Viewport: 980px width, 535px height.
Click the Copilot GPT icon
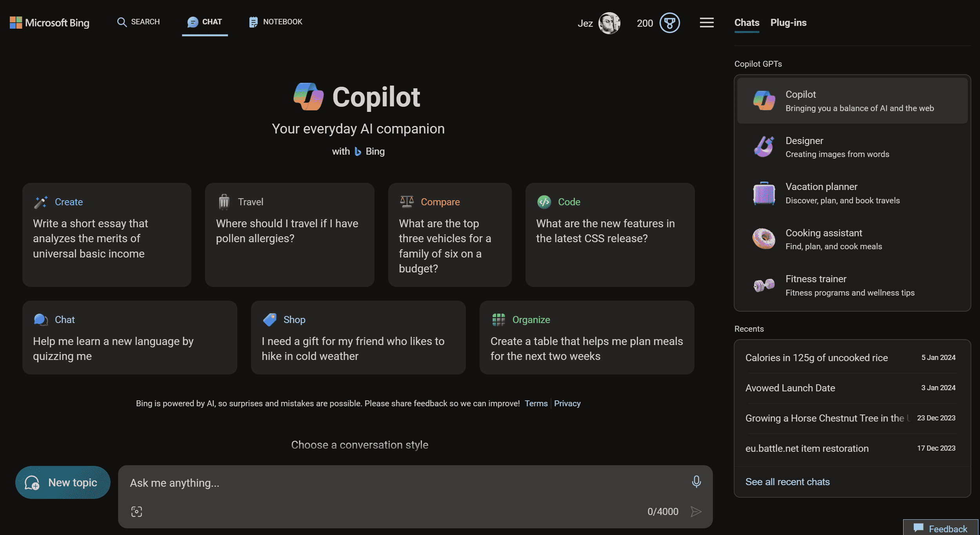click(x=763, y=99)
